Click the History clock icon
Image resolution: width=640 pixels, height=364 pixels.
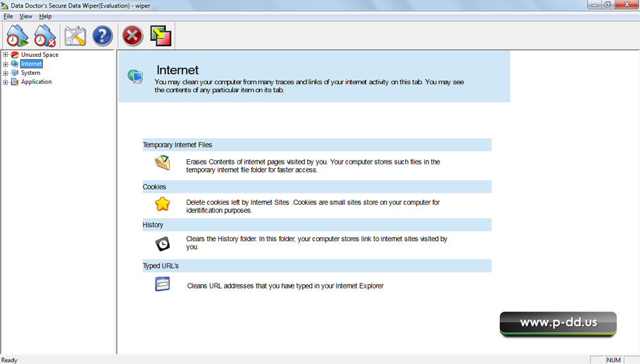click(163, 244)
